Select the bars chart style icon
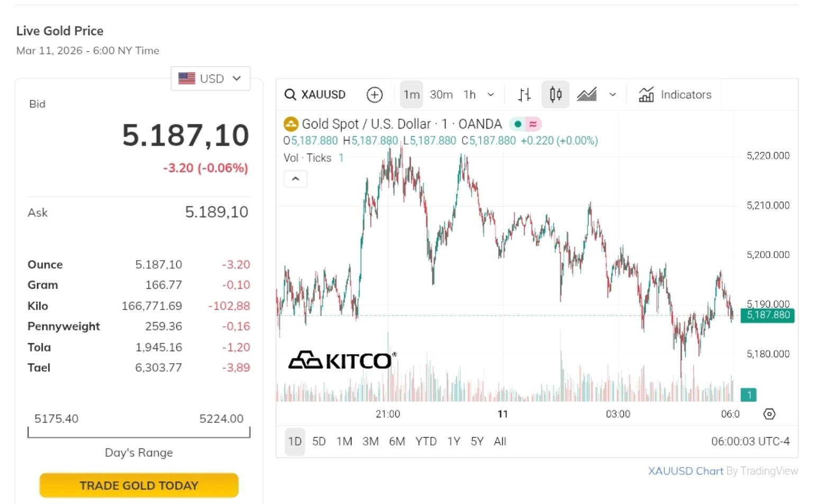The image size is (813, 504). pyautogui.click(x=524, y=95)
